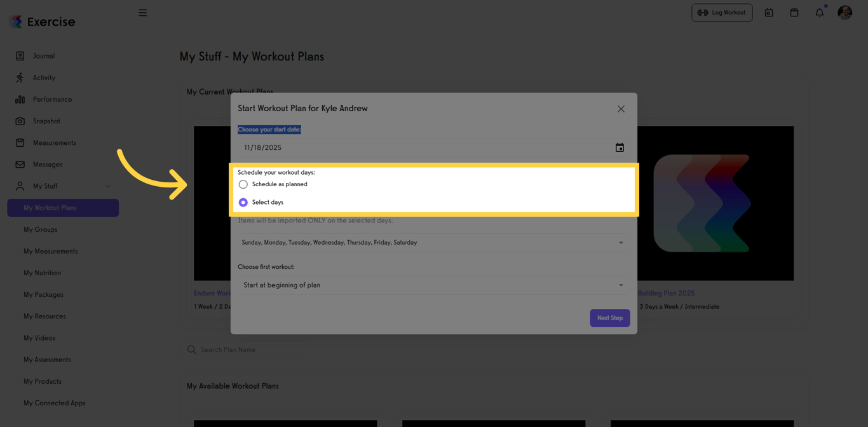Click the Log Workout button
This screenshot has width=868, height=427.
coord(722,13)
